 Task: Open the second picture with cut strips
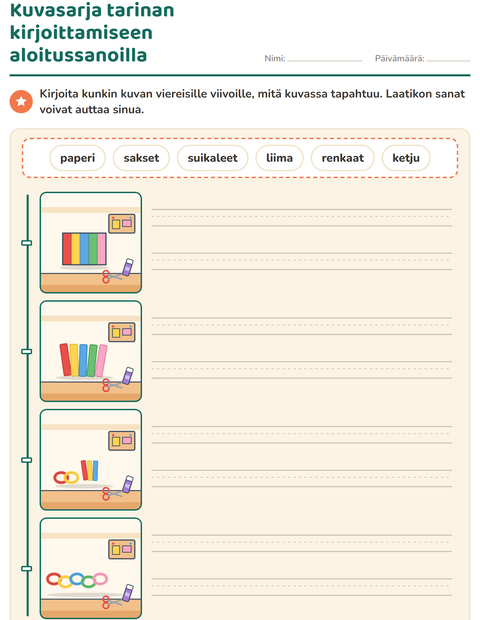tap(91, 351)
